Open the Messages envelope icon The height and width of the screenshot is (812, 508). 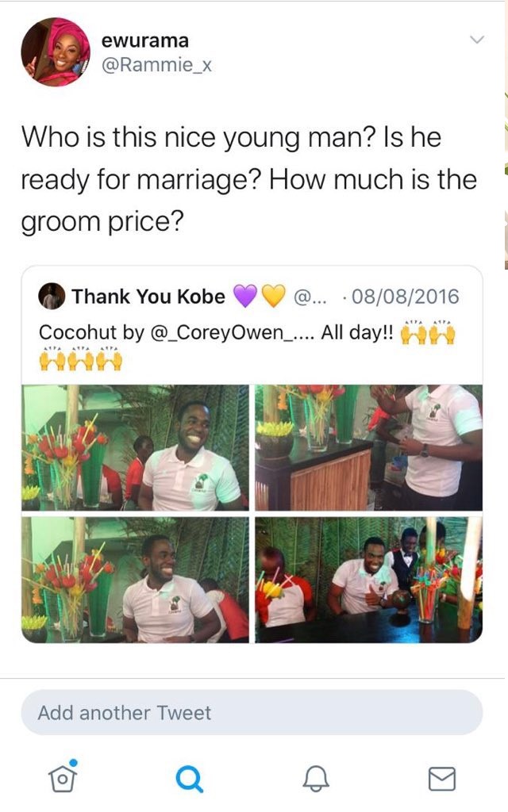tap(442, 779)
